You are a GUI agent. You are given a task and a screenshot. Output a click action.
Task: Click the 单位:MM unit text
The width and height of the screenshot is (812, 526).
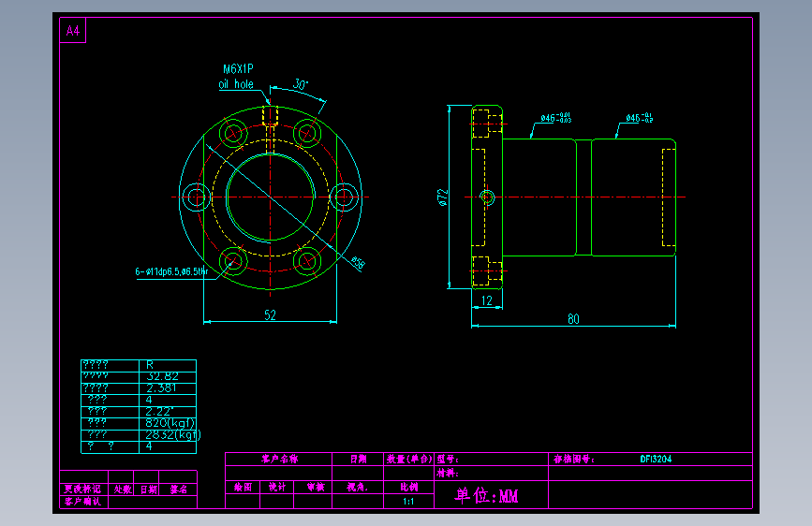pyautogui.click(x=486, y=495)
